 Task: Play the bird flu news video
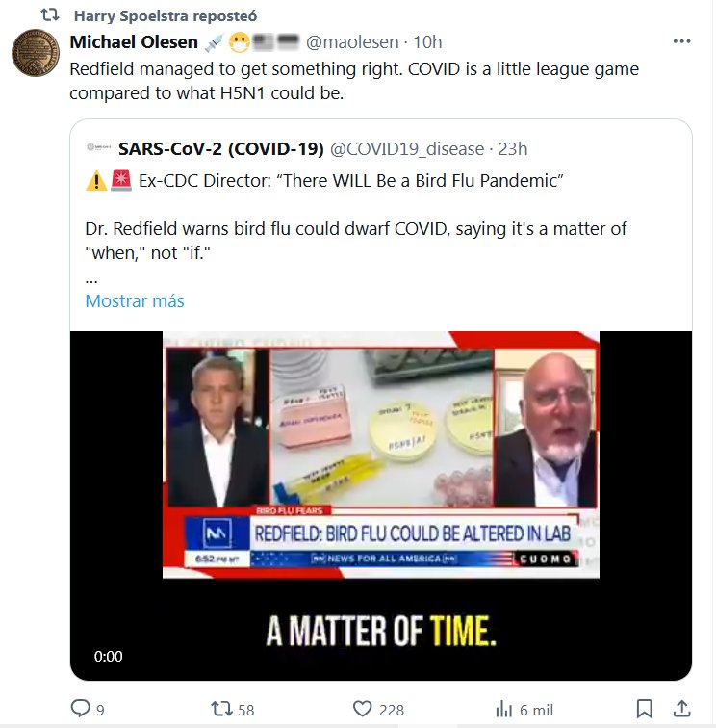[x=381, y=481]
